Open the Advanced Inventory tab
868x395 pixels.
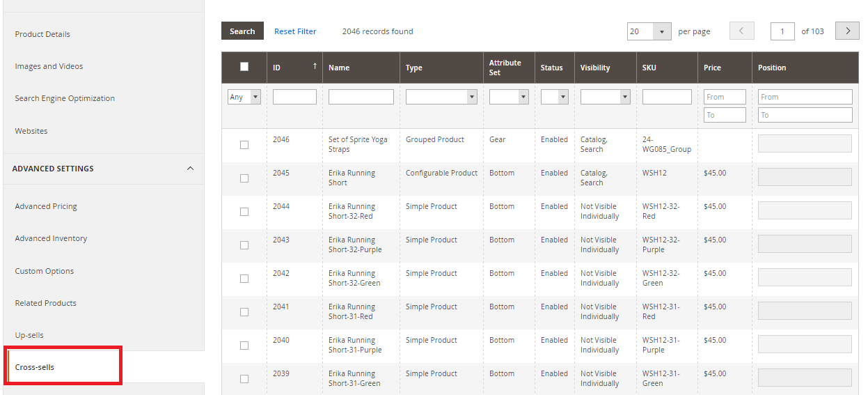[x=51, y=238]
